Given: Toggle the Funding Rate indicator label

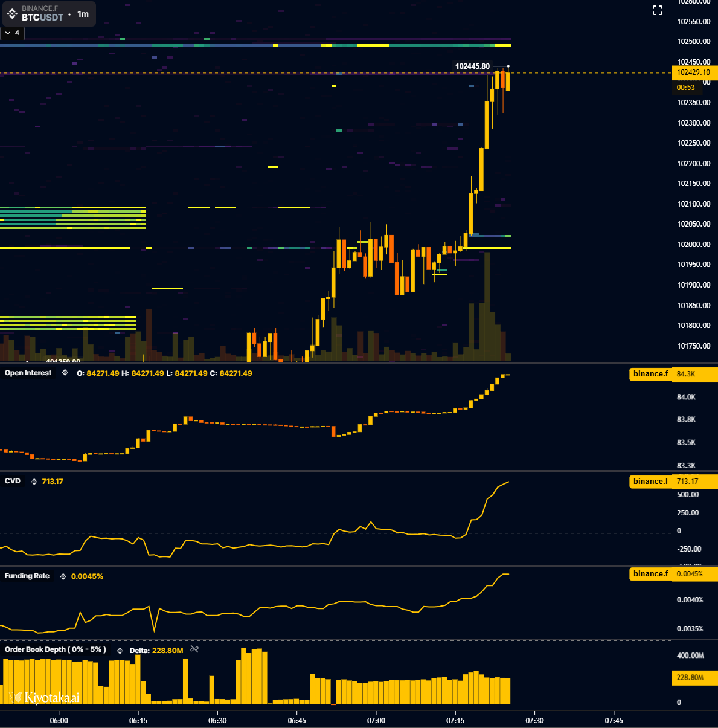Looking at the screenshot, I should [27, 576].
